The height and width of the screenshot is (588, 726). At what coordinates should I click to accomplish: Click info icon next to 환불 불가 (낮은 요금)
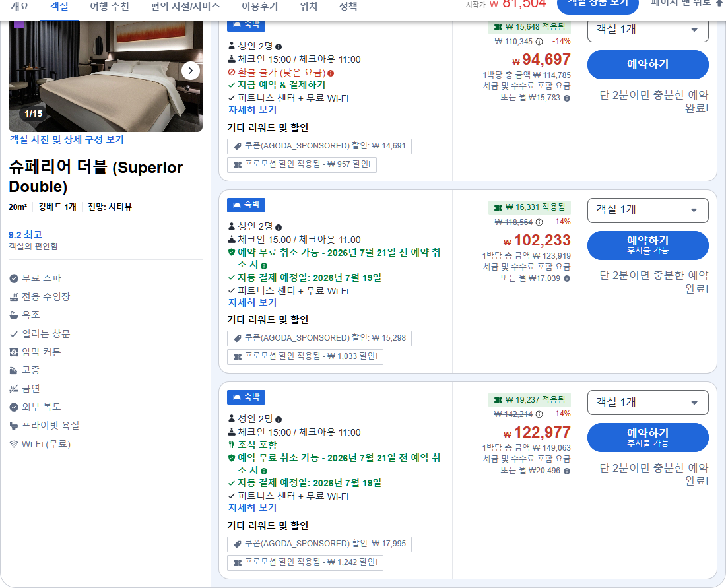pos(331,73)
